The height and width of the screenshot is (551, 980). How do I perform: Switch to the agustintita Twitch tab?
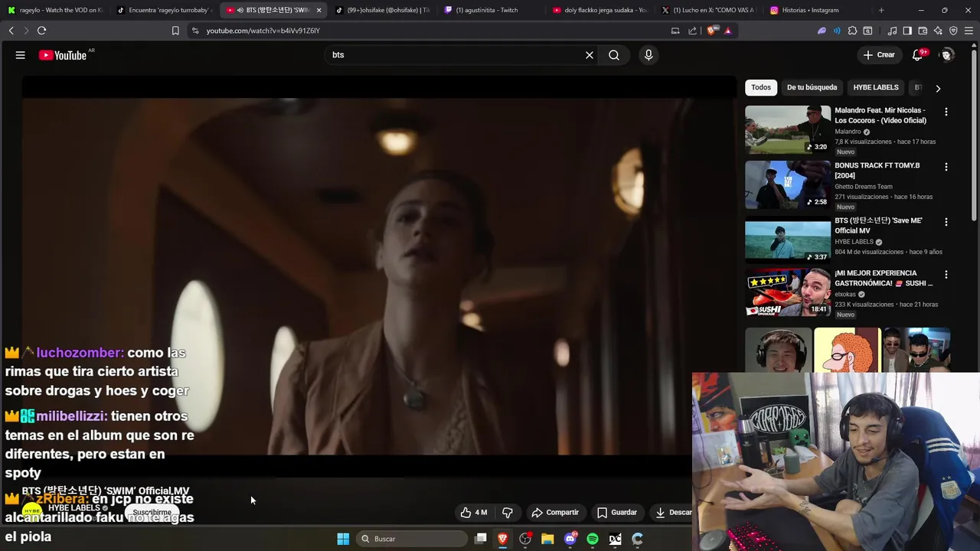[x=492, y=10]
